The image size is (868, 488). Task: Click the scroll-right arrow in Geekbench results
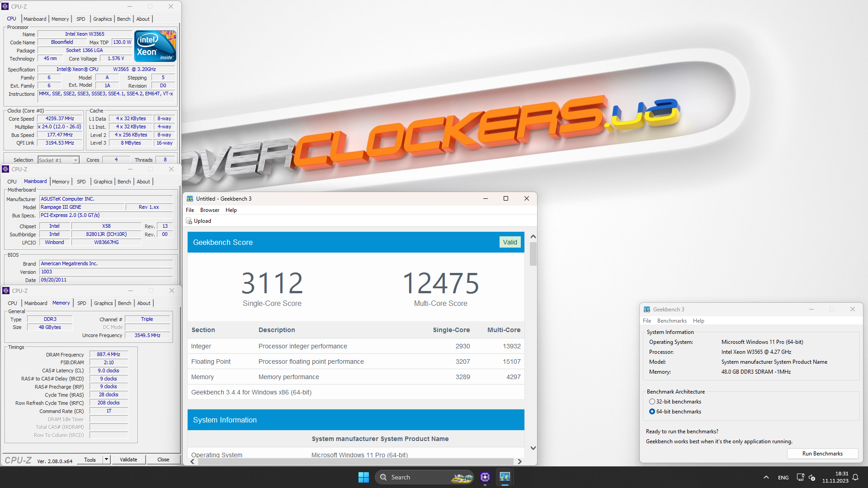click(x=519, y=461)
